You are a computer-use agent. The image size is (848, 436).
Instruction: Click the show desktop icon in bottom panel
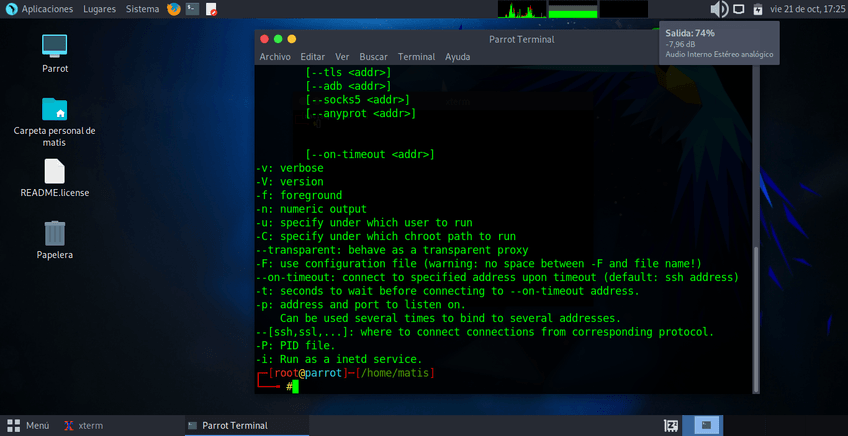(x=671, y=426)
